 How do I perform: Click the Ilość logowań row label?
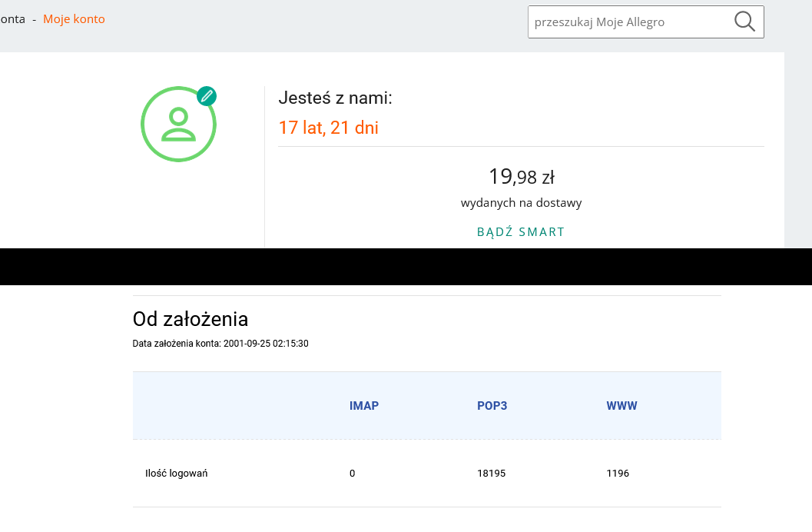coord(176,474)
